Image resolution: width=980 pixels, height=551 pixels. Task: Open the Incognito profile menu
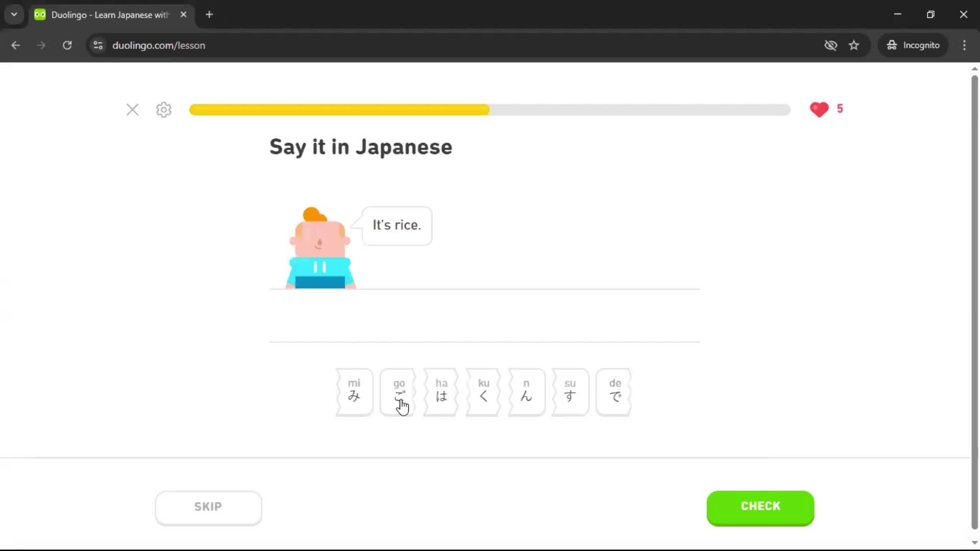click(x=913, y=45)
